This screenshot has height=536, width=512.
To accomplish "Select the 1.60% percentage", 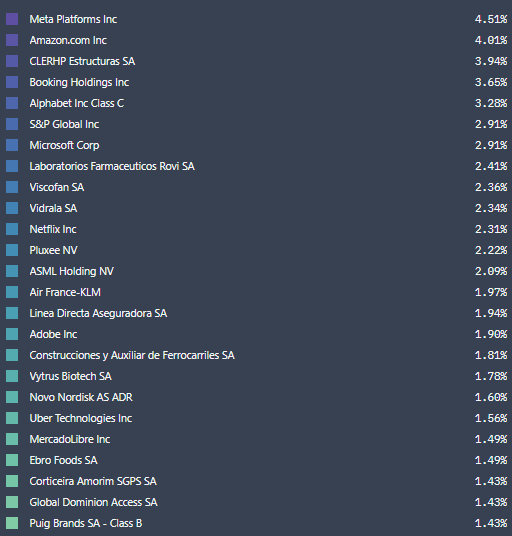I will 491,397.
